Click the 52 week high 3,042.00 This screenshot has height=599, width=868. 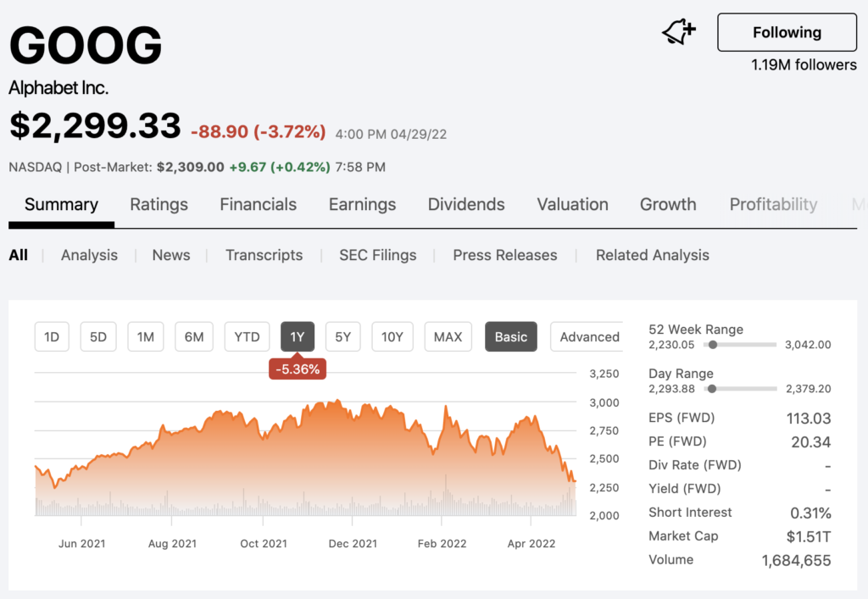(808, 345)
